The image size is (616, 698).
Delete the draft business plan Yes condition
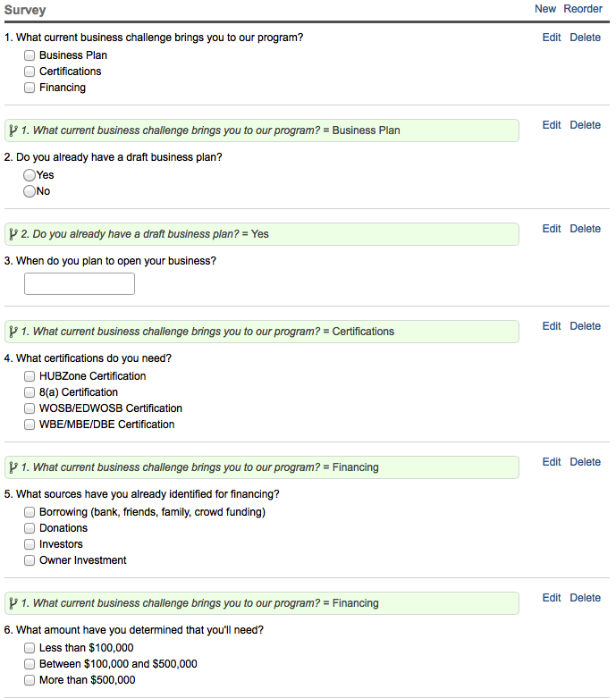[585, 229]
